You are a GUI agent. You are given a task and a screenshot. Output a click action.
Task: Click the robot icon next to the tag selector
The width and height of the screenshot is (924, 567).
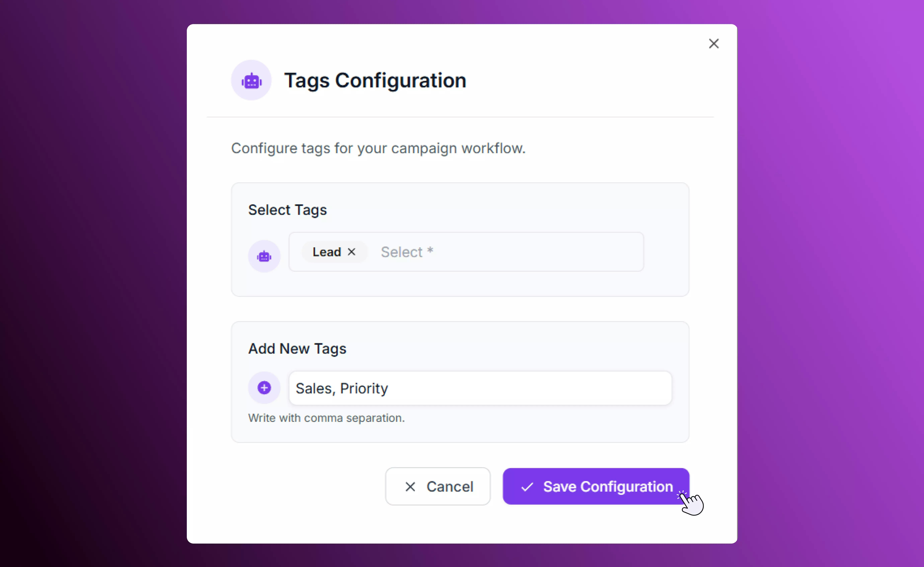pos(264,256)
